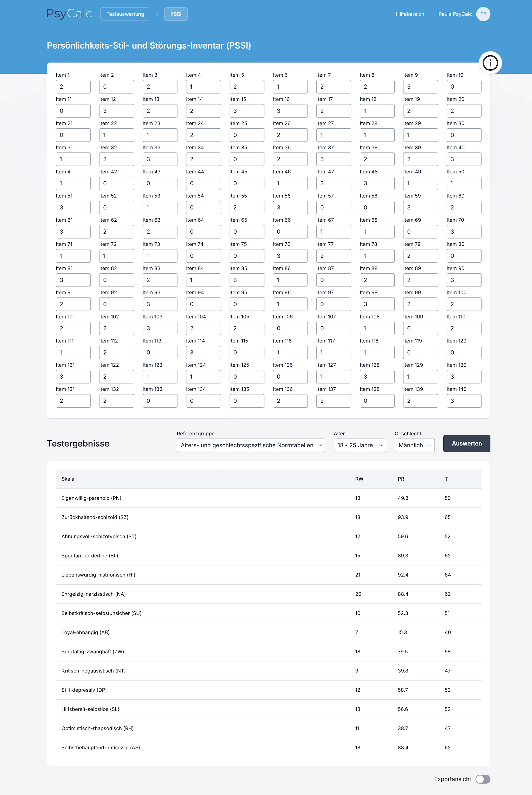Open the PP user avatar
The image size is (532, 795).
(483, 14)
